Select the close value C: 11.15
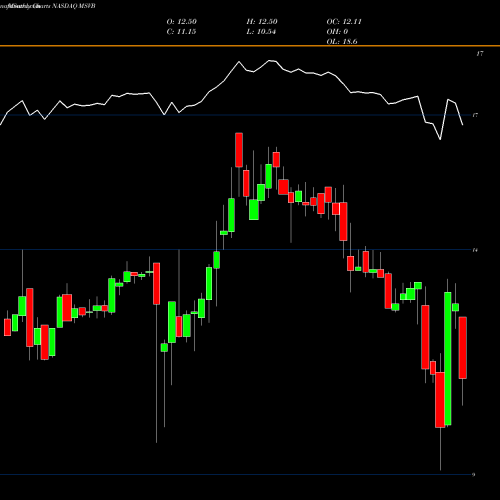Image resolution: width=500 pixels, height=500 pixels. point(181,32)
